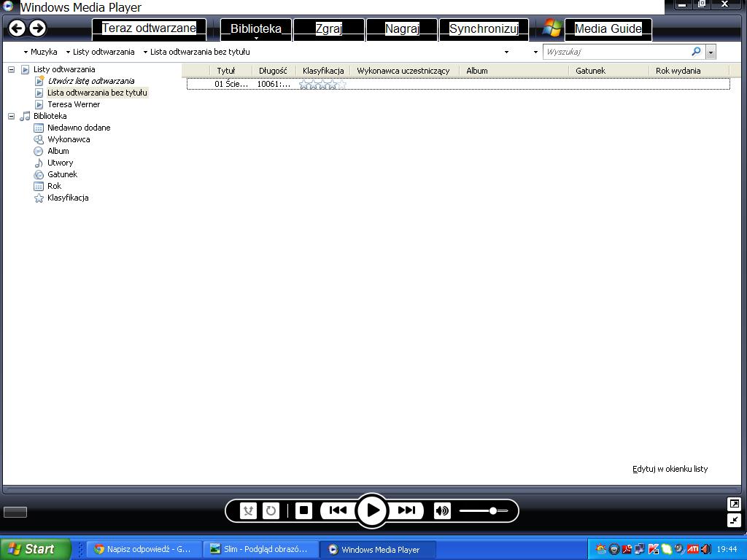
Task: Click the Kaspersky tray icon
Action: 653,549
